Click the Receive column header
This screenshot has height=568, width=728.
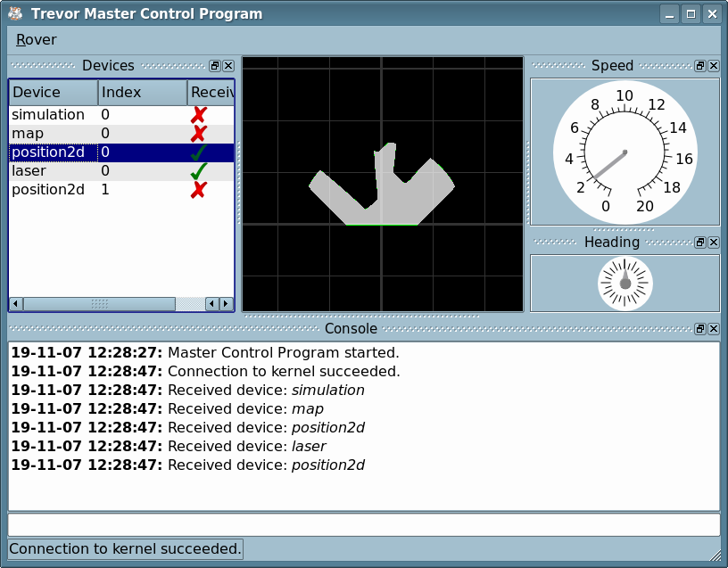[x=211, y=93]
